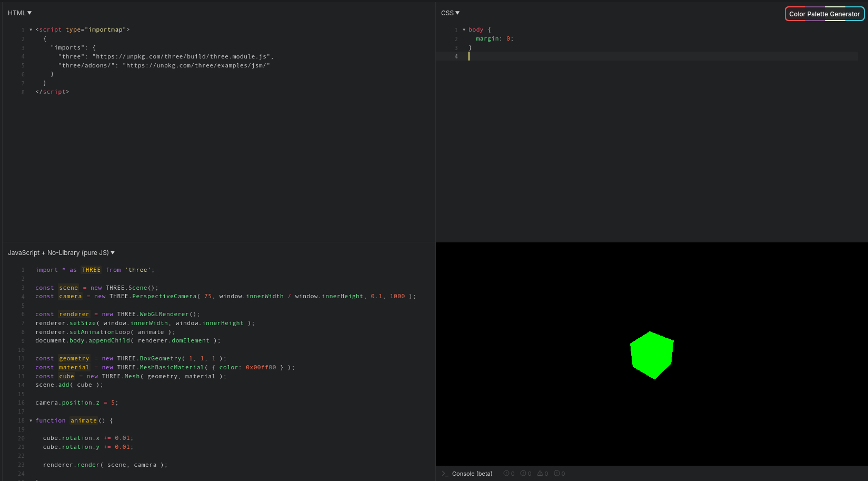Click highlighted animate function name
This screenshot has width=868, height=481.
coord(84,420)
